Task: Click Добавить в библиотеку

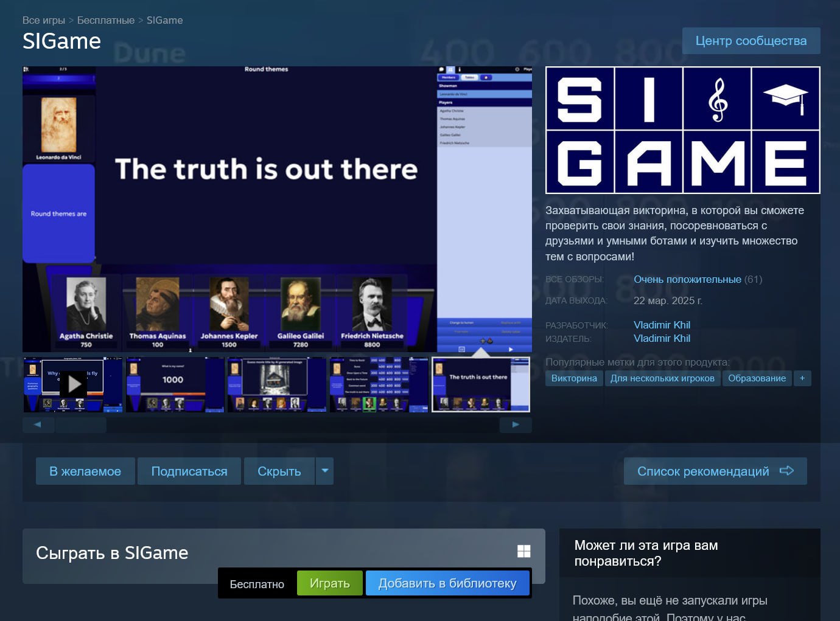Action: click(x=447, y=583)
